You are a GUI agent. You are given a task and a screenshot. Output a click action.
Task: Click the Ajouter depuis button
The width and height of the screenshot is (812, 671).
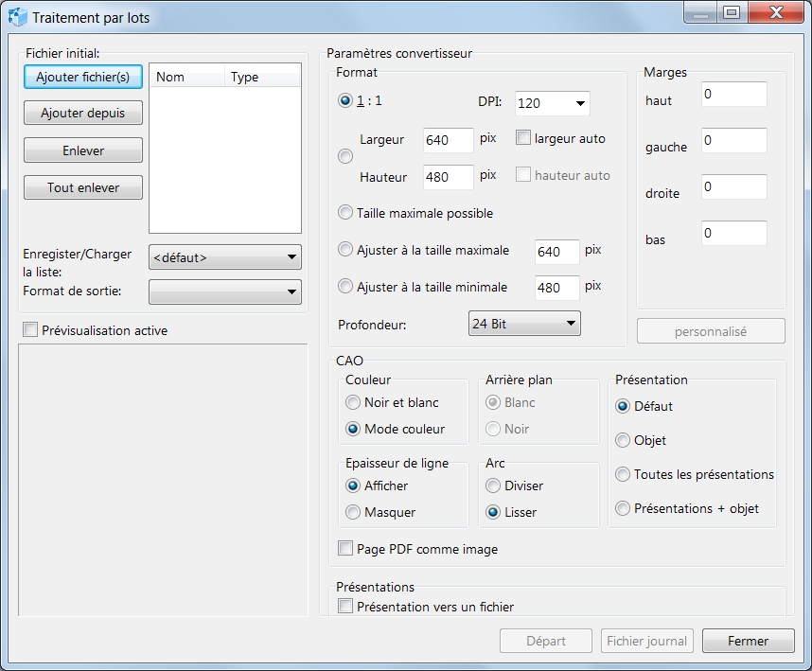pyautogui.click(x=83, y=113)
